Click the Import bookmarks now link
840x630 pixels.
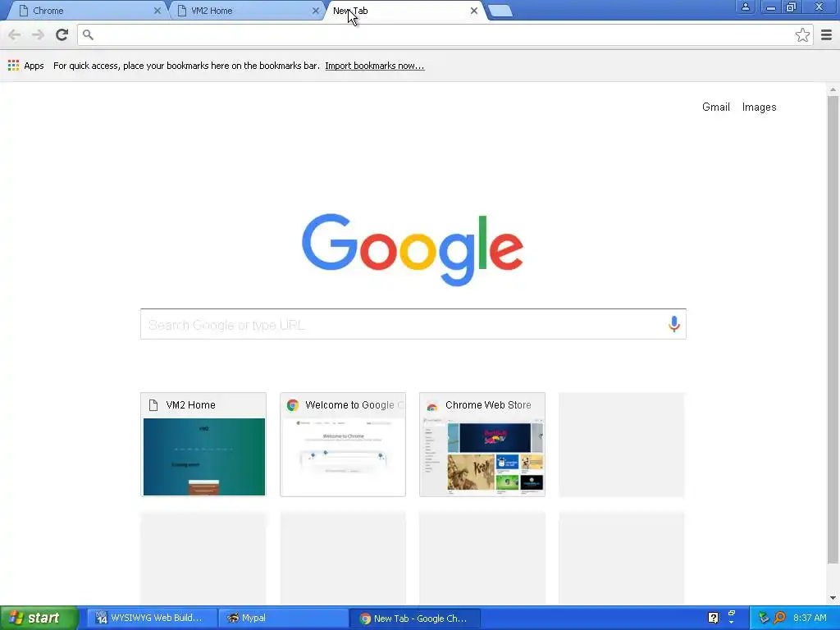[x=374, y=66]
